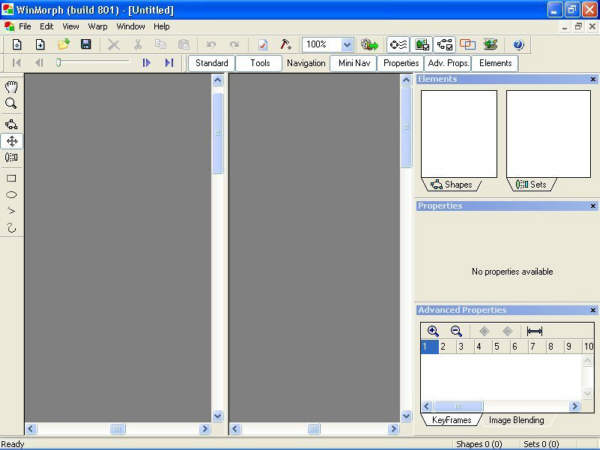The height and width of the screenshot is (450, 600).
Task: Select the rectangle shape tool
Action: point(11,178)
